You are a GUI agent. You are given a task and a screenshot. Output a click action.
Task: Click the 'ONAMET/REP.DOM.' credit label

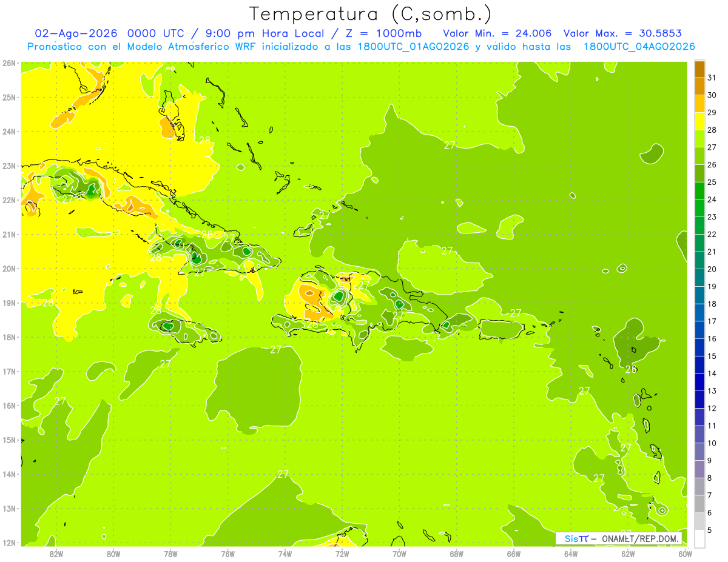tap(640, 538)
